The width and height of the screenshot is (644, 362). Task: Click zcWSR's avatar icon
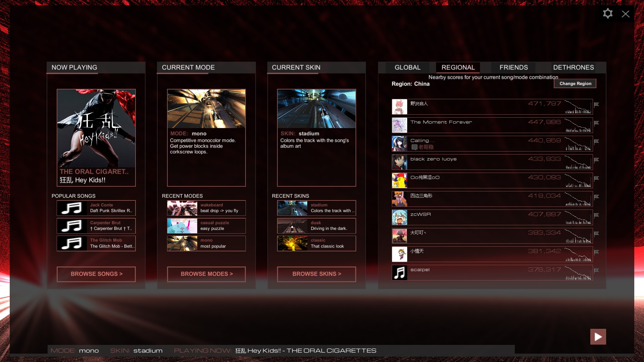[x=399, y=217]
